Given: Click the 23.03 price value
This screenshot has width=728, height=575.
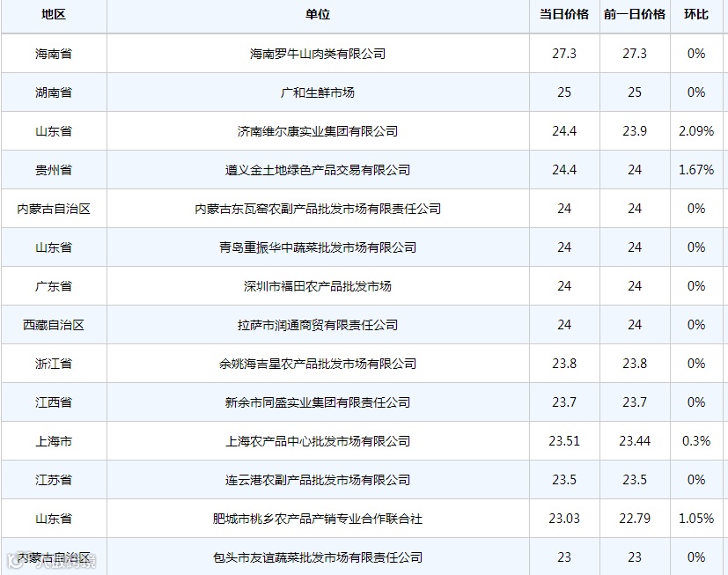Looking at the screenshot, I should [x=564, y=519].
